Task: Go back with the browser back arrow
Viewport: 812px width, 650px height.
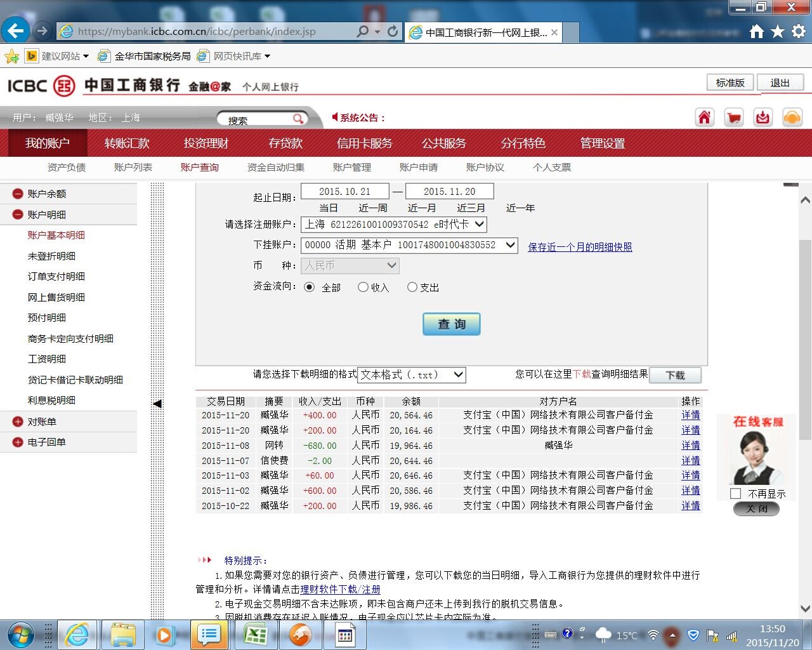Action: 15,30
